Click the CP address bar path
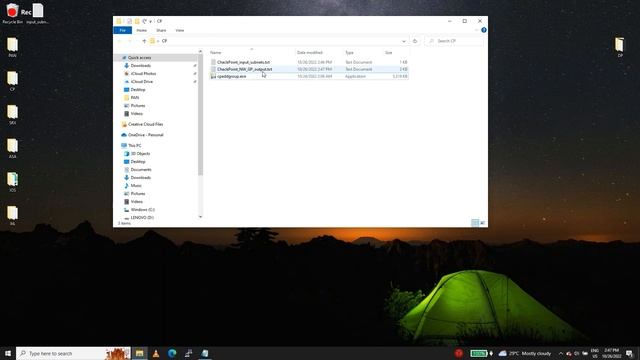640x360 pixels. pyautogui.click(x=164, y=41)
